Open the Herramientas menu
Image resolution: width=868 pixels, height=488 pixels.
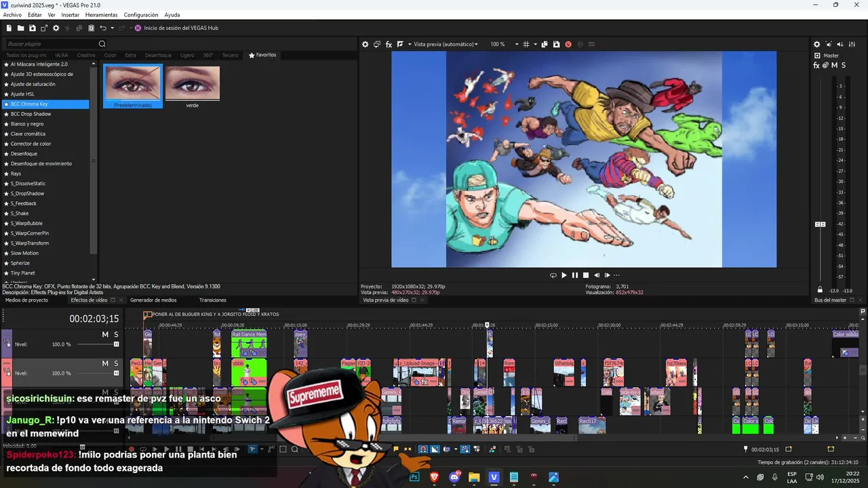101,15
